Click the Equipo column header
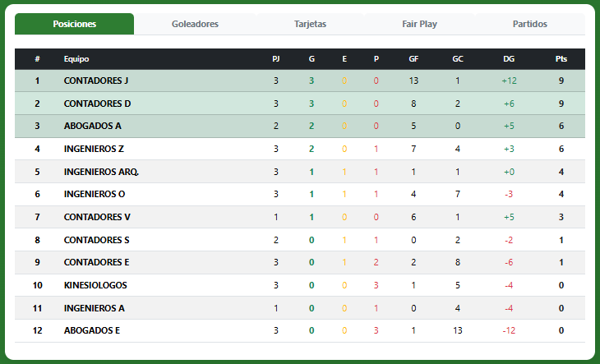The height and width of the screenshot is (364, 600). pos(76,59)
